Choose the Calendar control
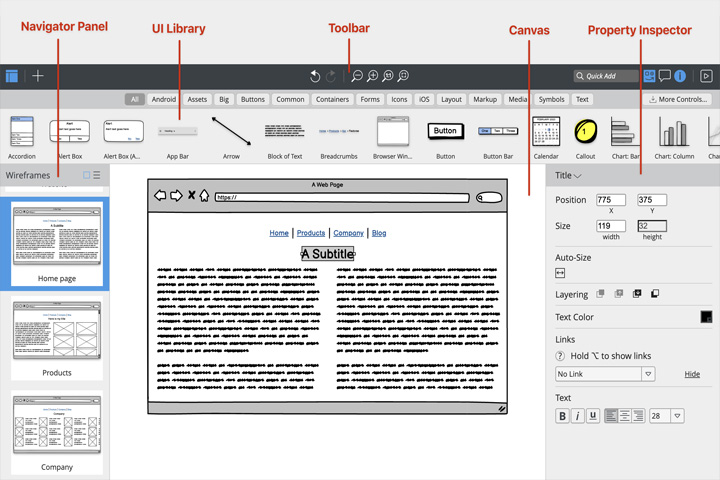720x480 pixels. 546,137
